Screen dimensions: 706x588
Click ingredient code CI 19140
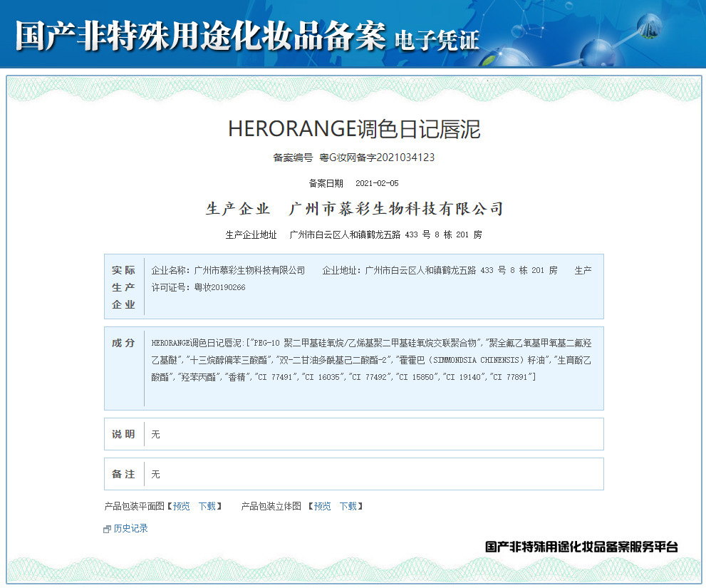pyautogui.click(x=464, y=377)
